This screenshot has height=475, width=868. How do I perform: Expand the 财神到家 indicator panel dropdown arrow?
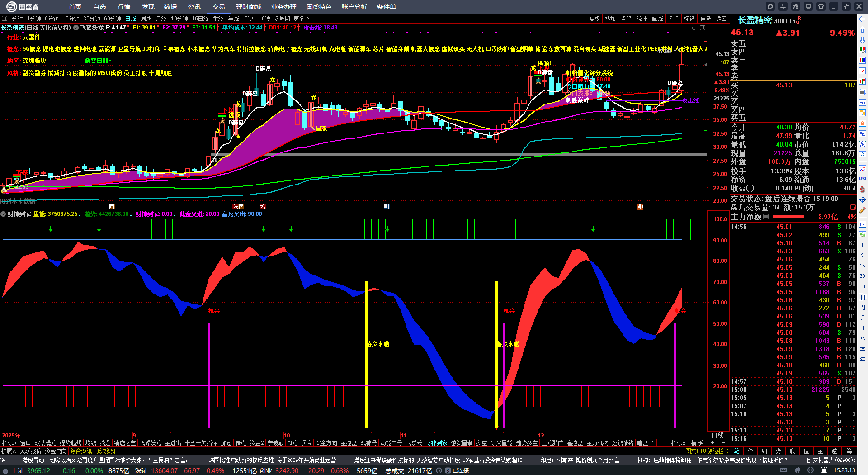3,214
